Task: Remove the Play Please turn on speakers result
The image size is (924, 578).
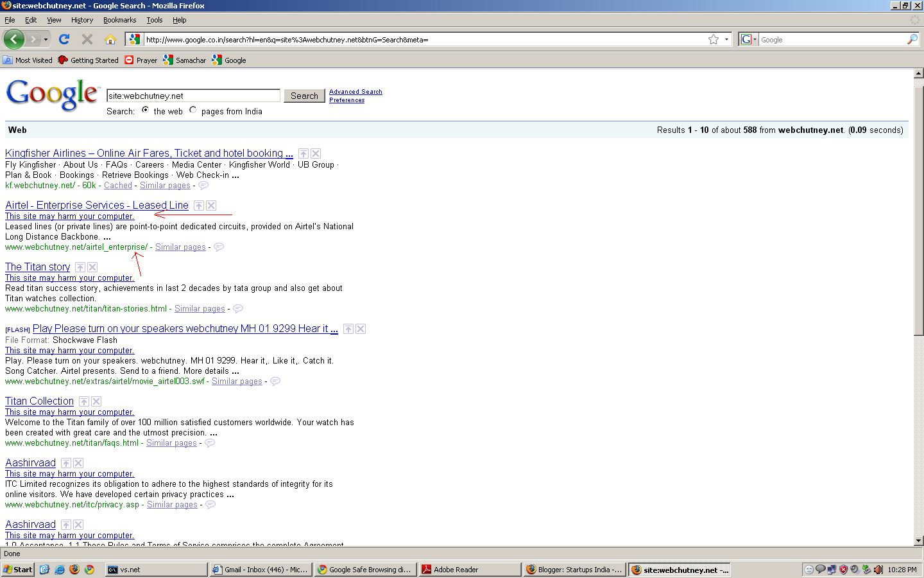Action: (361, 329)
